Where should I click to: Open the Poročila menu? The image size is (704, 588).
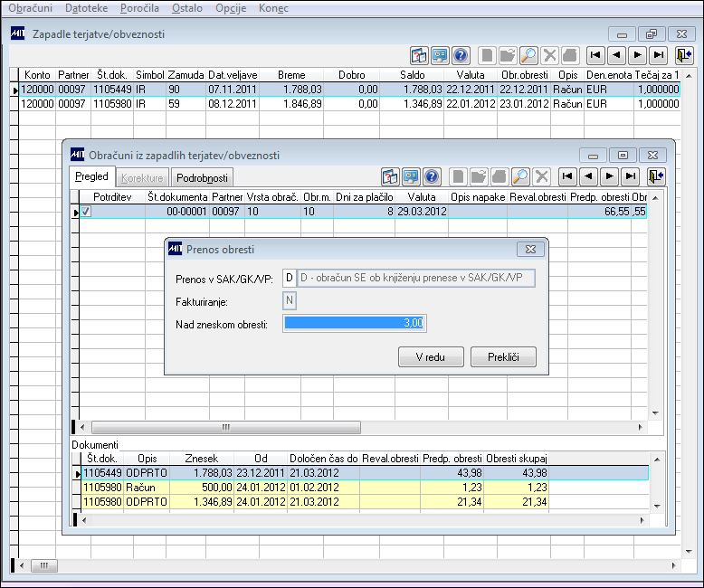139,8
